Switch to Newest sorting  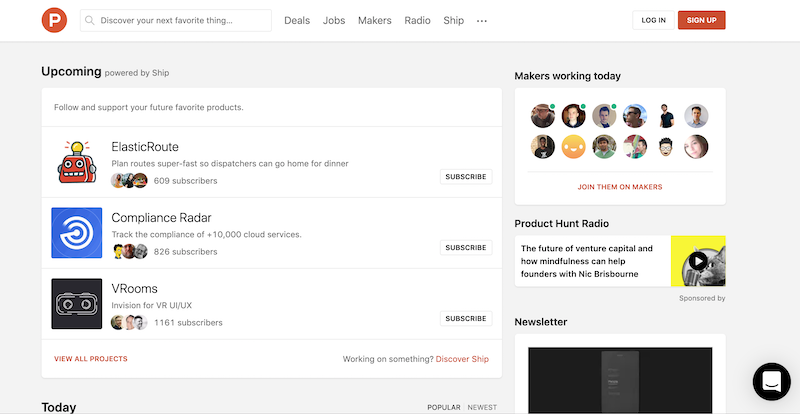(x=482, y=407)
